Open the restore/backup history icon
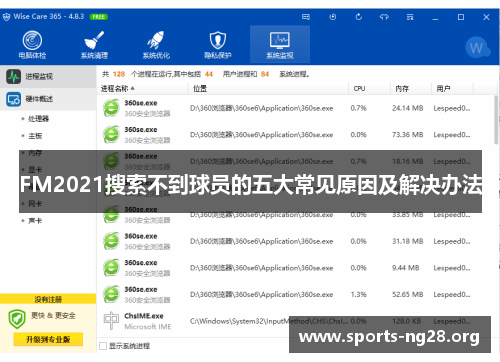This screenshot has width=500, height=362. [x=333, y=17]
